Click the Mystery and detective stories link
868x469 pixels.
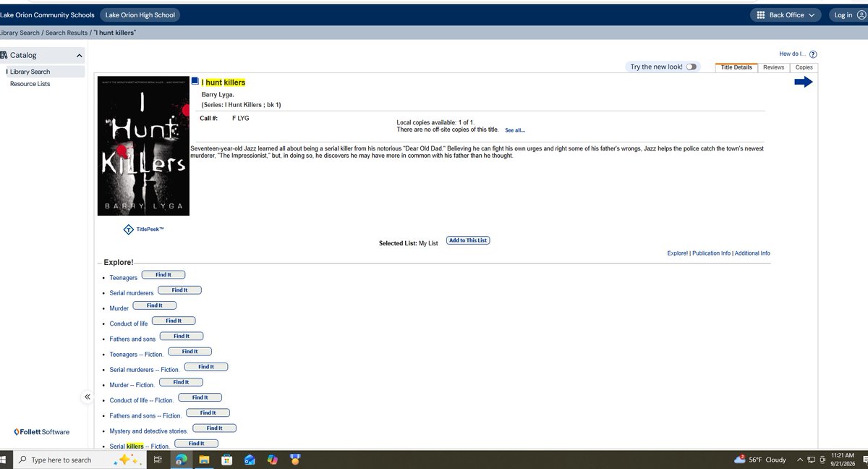pyautogui.click(x=148, y=431)
